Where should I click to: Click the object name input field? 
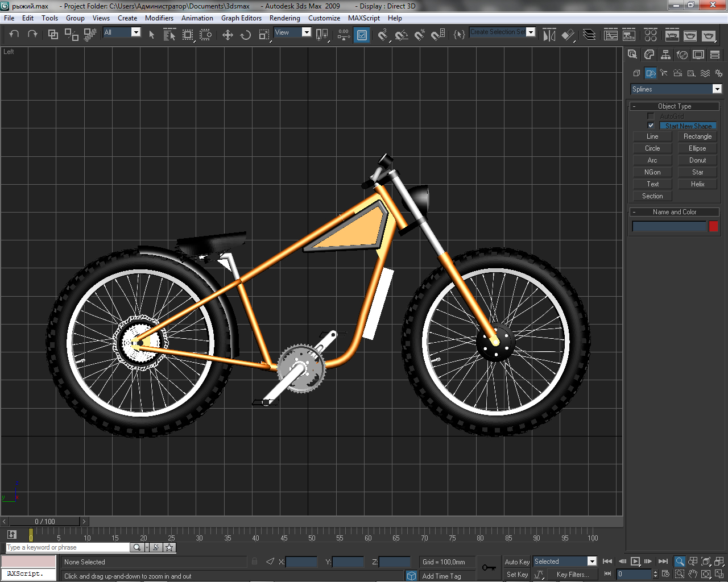coord(669,227)
